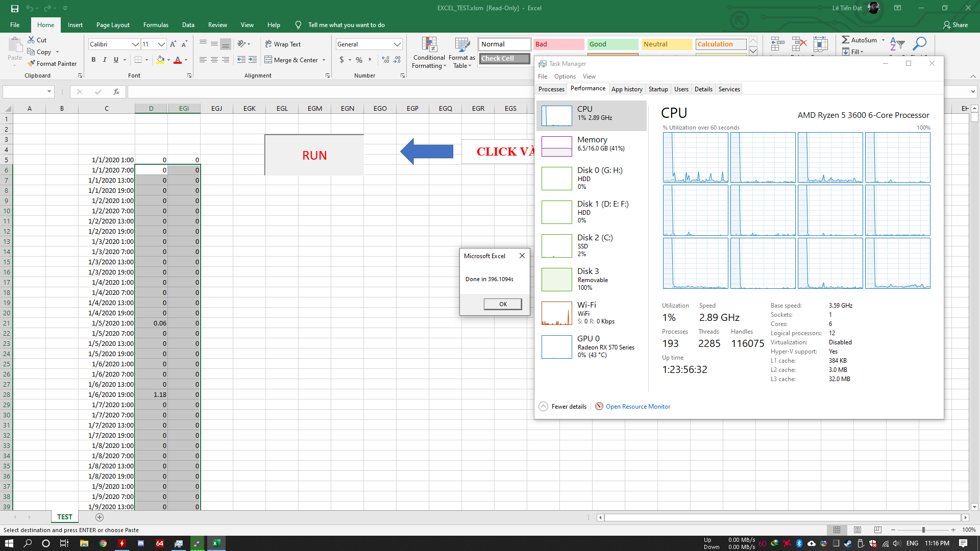This screenshot has width=980, height=551.
Task: Click OK in the Microsoft Excel dialog
Action: [x=503, y=304]
